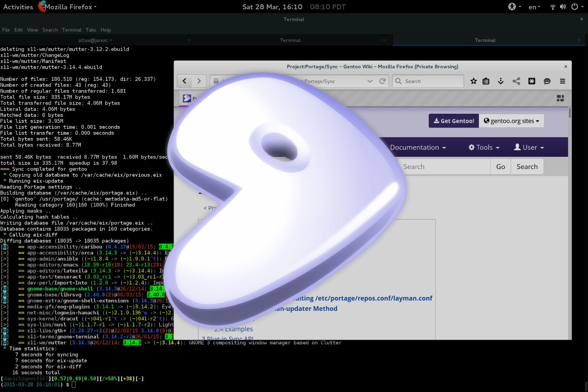Click '16 seconds total' in terminal
The height and width of the screenshot is (392, 588).
pyautogui.click(x=36, y=372)
